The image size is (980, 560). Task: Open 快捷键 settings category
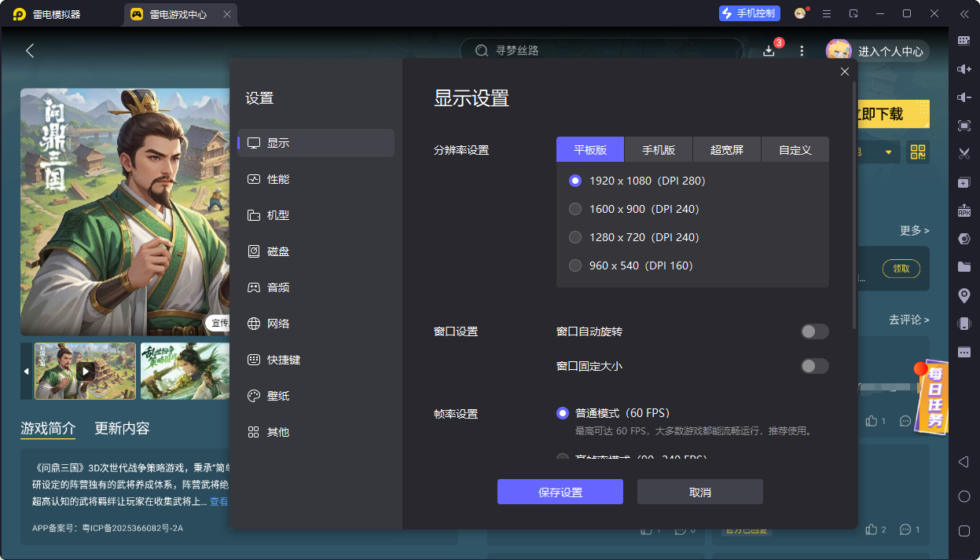316,360
